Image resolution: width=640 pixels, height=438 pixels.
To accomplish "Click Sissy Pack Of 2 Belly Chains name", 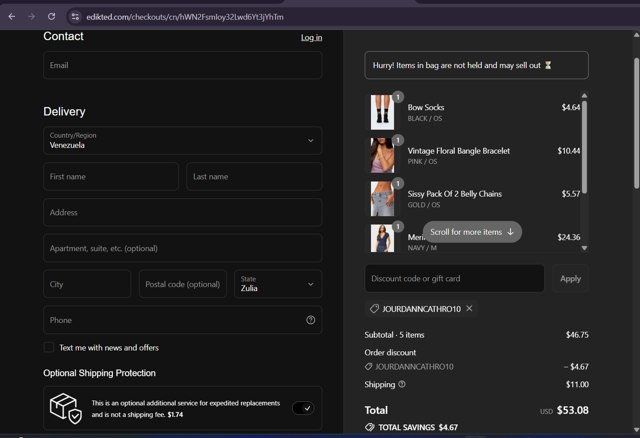I will 455,194.
